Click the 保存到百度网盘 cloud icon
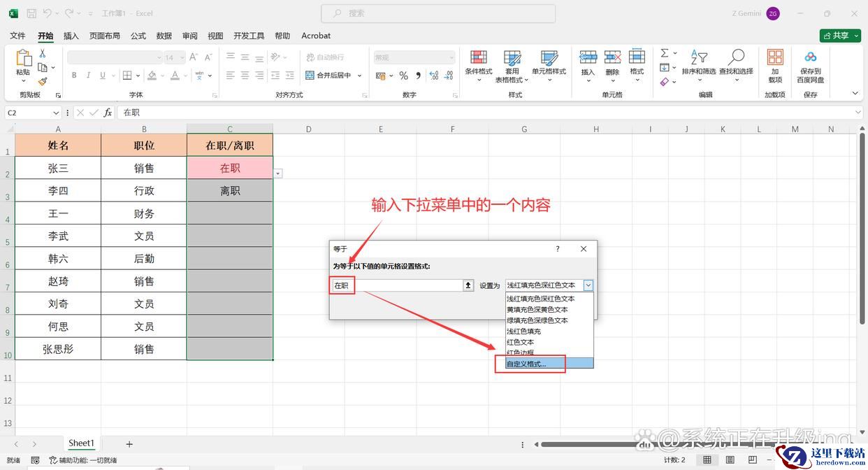Image resolution: width=868 pixels, height=470 pixels. 810,57
